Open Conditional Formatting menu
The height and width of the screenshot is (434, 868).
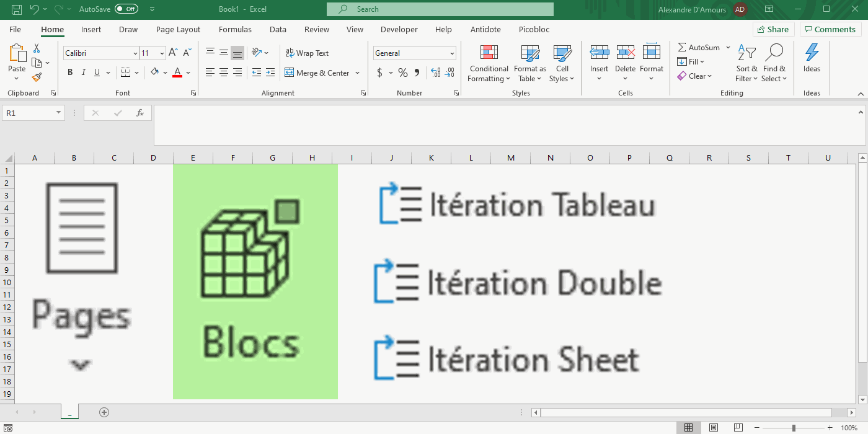pyautogui.click(x=489, y=63)
